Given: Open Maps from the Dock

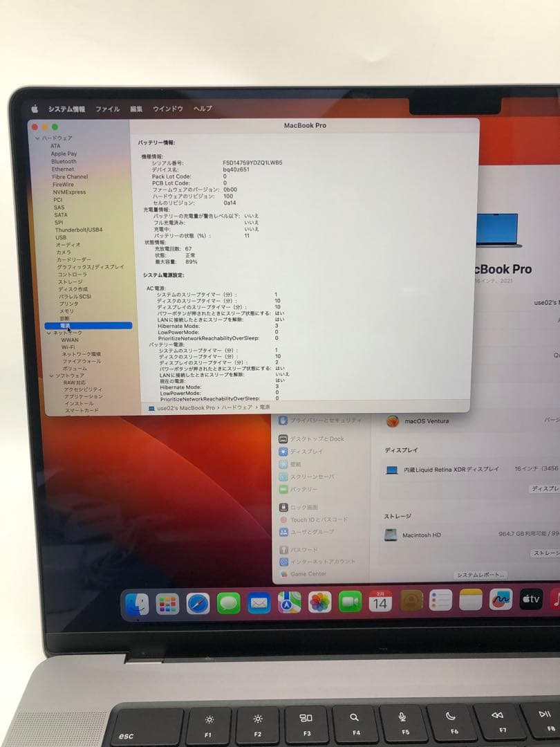Looking at the screenshot, I should coord(290,602).
